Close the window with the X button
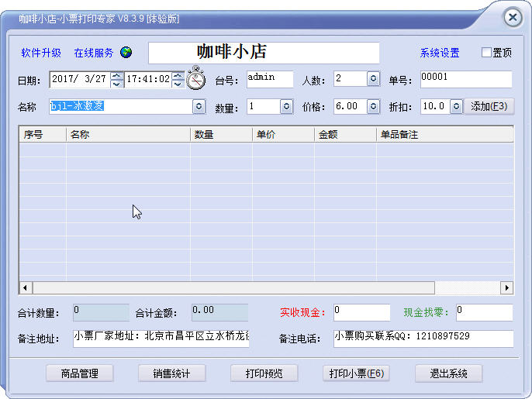The width and height of the screenshot is (532, 399). (513, 17)
